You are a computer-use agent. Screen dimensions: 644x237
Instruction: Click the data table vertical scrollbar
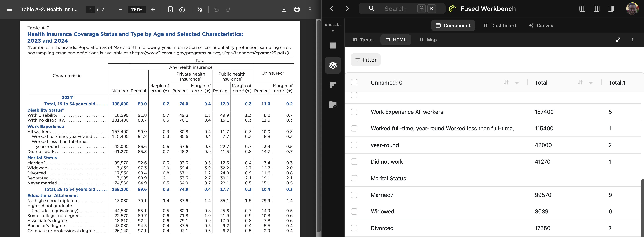tap(643, 208)
